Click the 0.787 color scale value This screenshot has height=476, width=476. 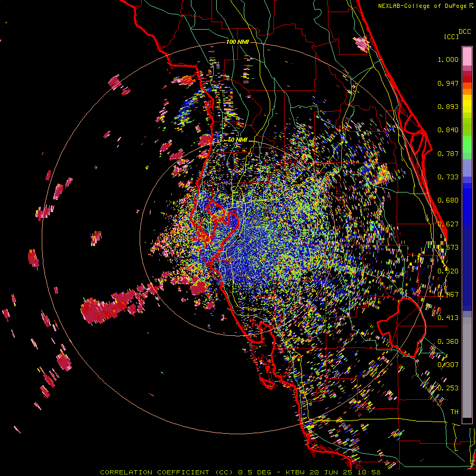(x=448, y=153)
